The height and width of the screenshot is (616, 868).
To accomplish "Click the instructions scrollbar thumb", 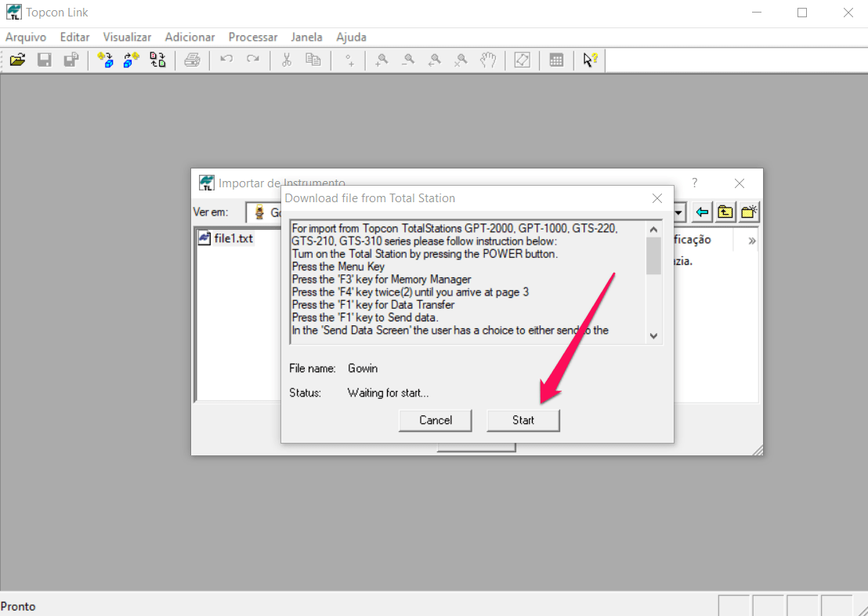I will click(x=654, y=256).
